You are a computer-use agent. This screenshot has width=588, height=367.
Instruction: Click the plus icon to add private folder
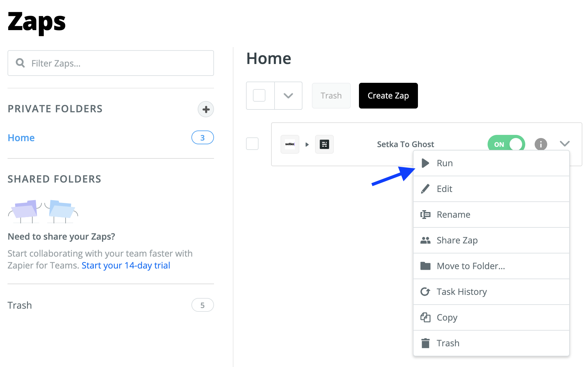coord(206,109)
